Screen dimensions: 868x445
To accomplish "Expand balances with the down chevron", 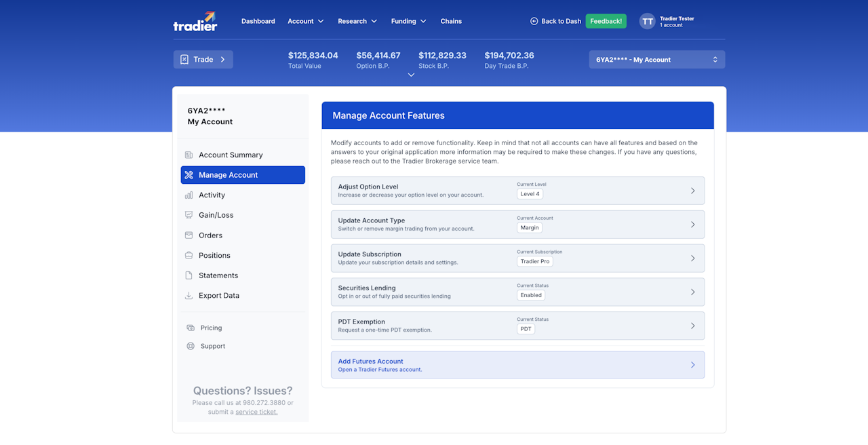I will coord(411,75).
